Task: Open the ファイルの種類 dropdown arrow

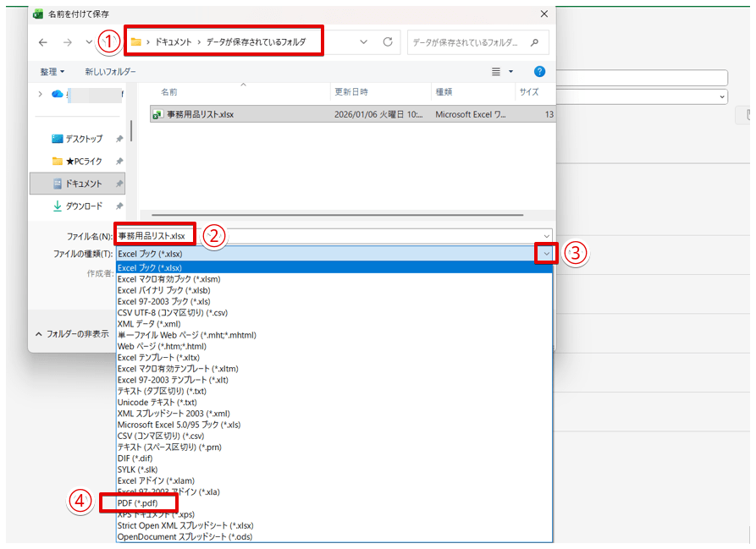Action: [x=545, y=254]
